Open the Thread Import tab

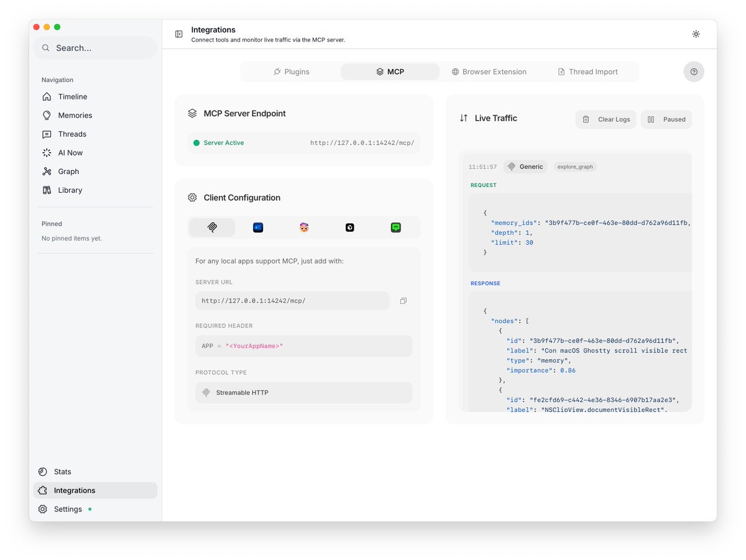587,71
